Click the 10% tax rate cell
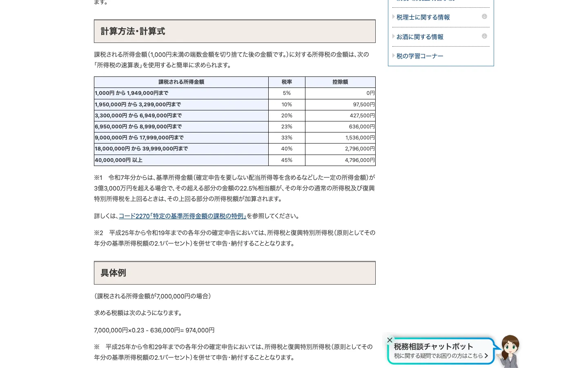This screenshot has height=368, width=588. tap(287, 105)
